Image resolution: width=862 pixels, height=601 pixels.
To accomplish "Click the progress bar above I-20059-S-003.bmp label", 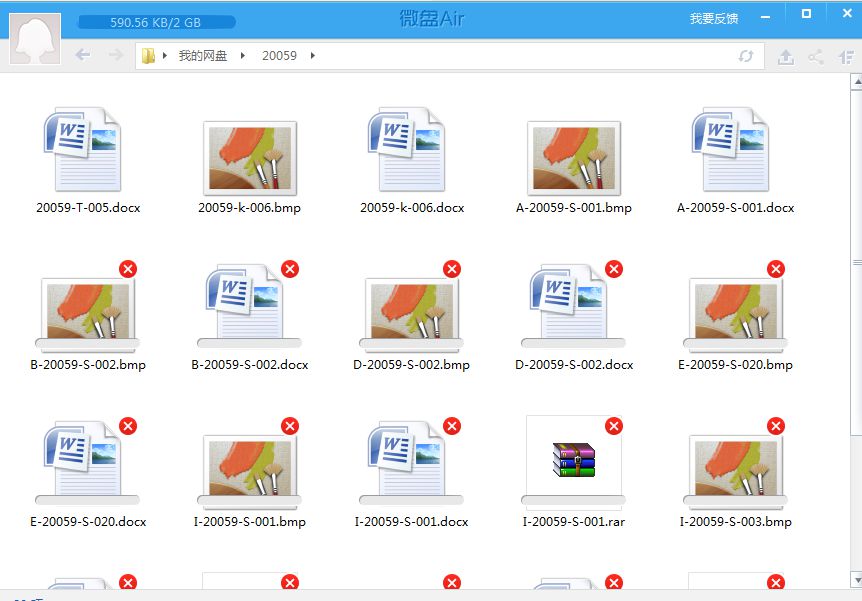I will [x=735, y=500].
